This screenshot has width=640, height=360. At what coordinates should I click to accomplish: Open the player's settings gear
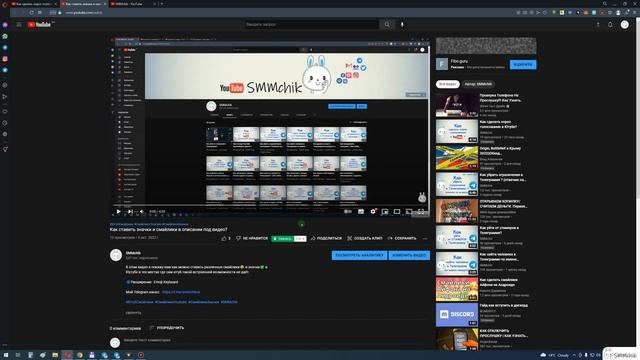coord(373,211)
